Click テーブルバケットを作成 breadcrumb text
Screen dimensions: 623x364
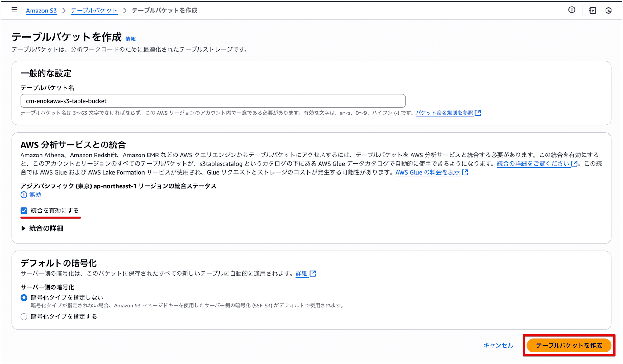pyautogui.click(x=164, y=11)
